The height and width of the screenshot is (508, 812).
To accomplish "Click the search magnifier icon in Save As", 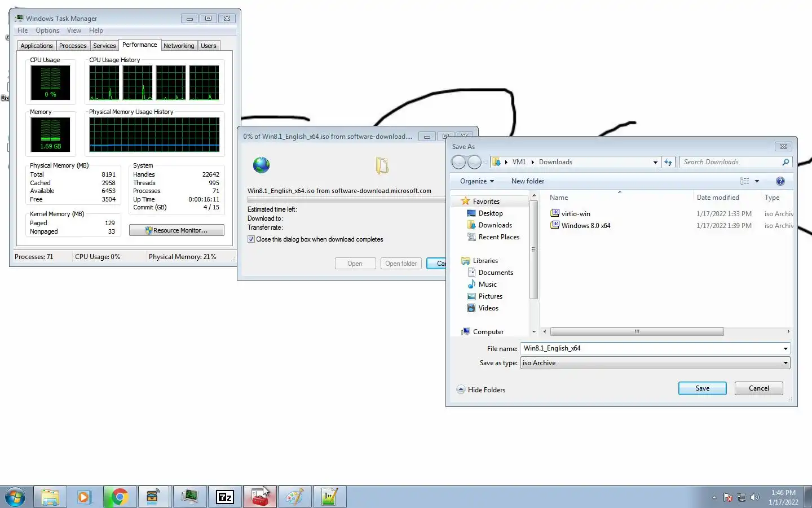I will [785, 162].
